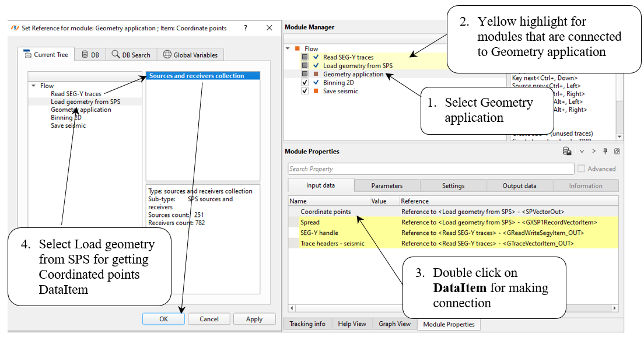Click the Apply button
Screen dimensions: 644x337
(254, 320)
